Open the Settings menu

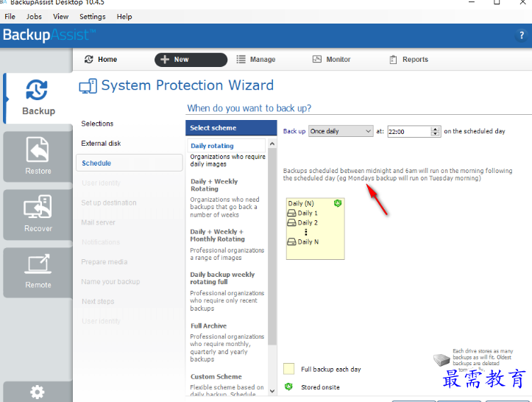pyautogui.click(x=92, y=17)
